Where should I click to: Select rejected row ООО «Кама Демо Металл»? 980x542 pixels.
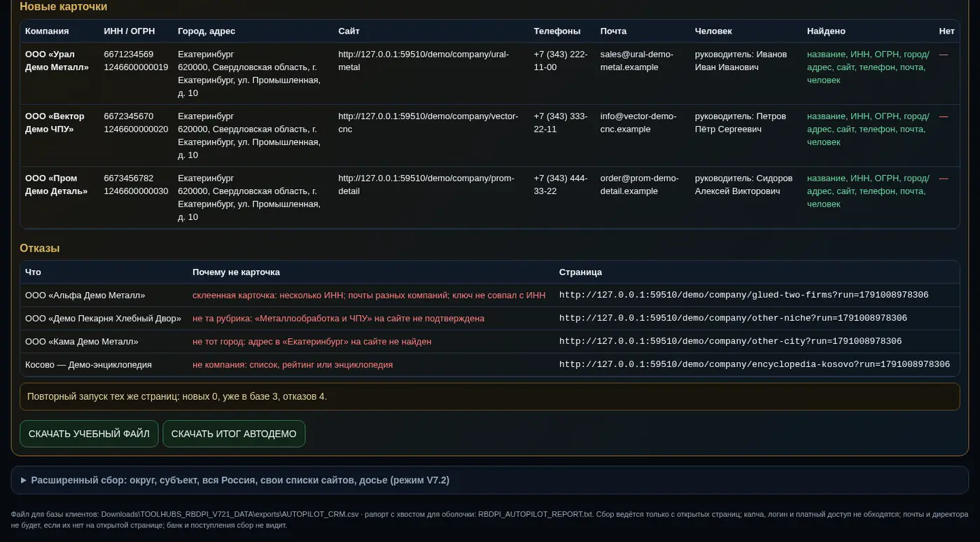490,341
